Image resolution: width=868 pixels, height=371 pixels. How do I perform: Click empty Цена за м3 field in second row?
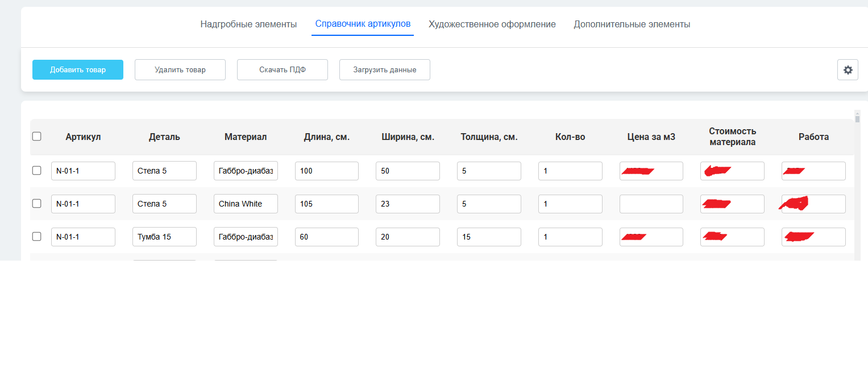click(651, 204)
